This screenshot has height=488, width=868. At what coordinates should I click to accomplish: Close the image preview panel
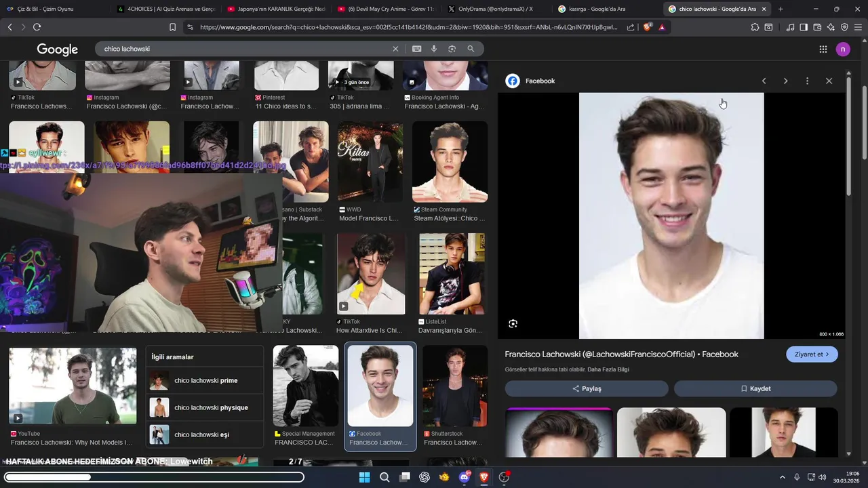[x=829, y=81]
